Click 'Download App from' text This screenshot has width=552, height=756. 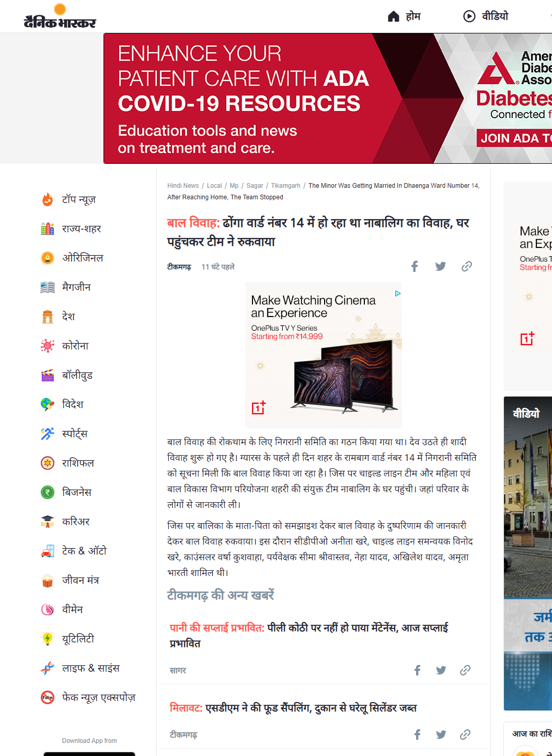89,740
